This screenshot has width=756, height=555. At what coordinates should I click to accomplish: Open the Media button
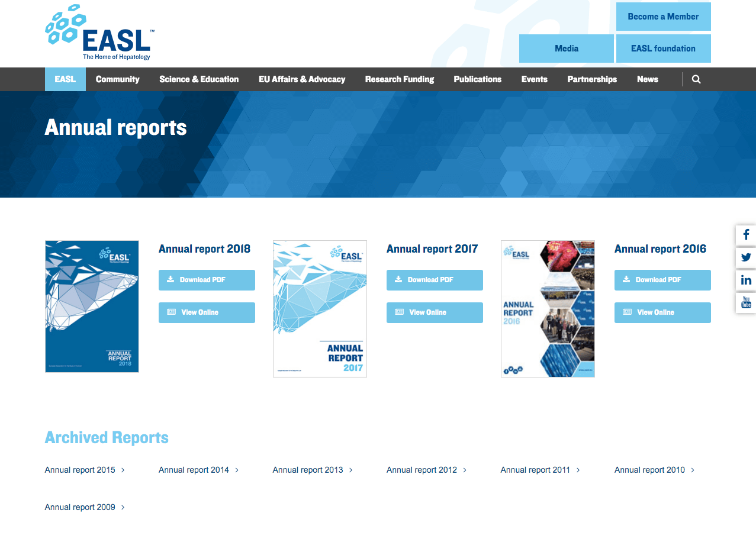[567, 49]
